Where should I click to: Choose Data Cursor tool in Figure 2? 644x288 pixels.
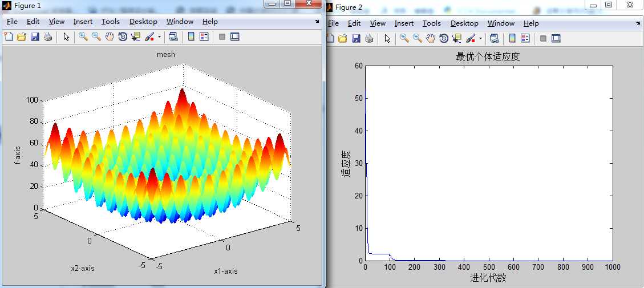[x=457, y=39]
